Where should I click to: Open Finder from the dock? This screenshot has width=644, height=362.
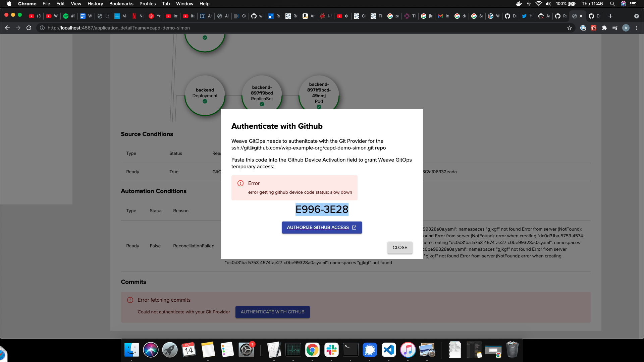point(131,350)
